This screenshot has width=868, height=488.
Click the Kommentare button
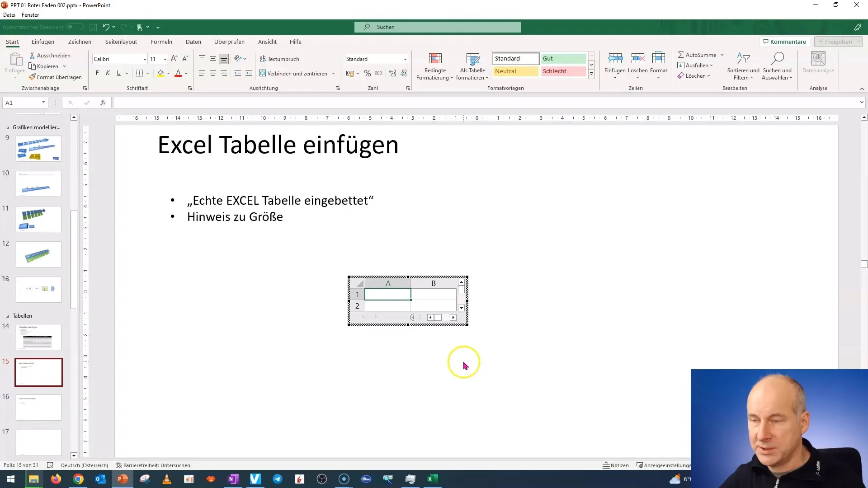pos(785,42)
